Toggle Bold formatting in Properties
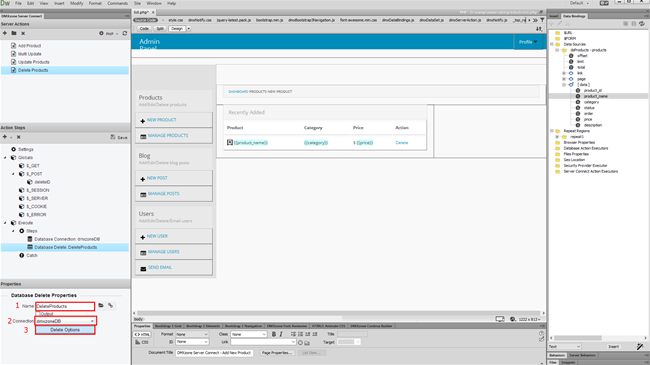 pyautogui.click(x=274, y=334)
